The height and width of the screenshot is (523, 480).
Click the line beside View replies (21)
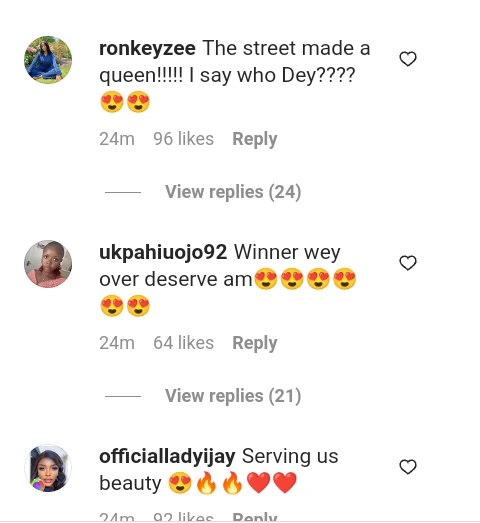tap(123, 396)
